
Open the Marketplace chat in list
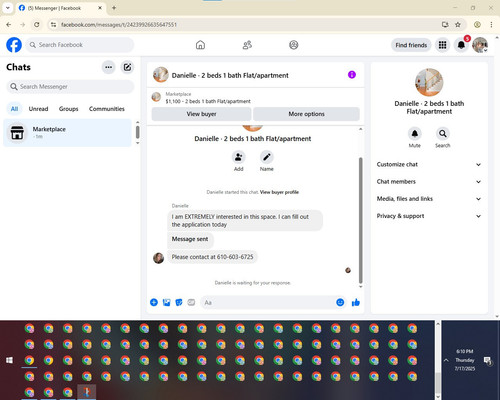[x=67, y=133]
